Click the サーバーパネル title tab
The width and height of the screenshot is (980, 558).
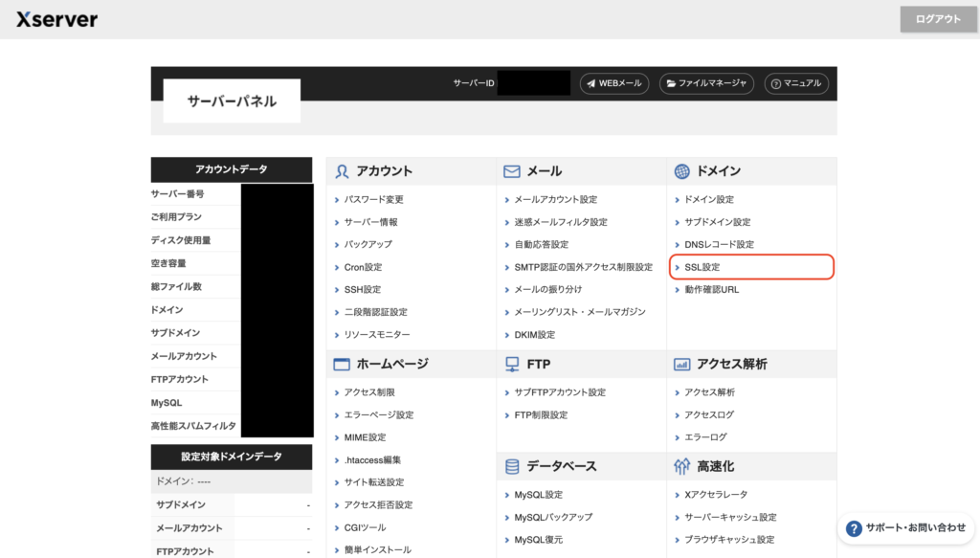[x=232, y=101]
